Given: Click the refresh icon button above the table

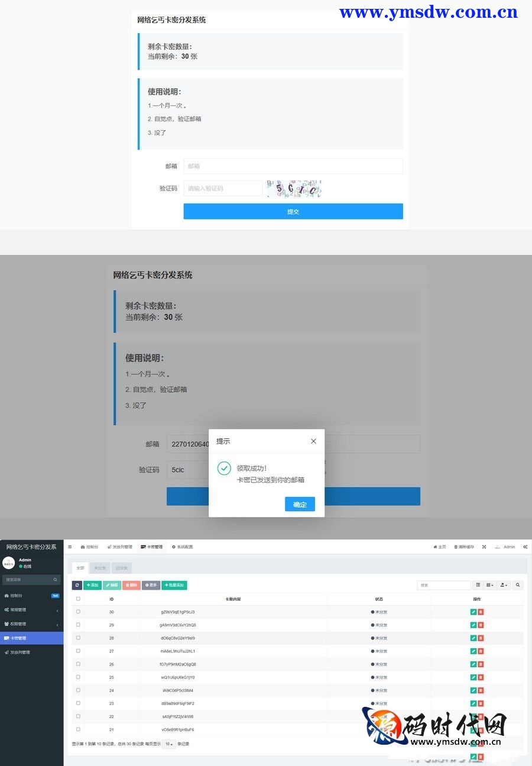Looking at the screenshot, I should click(77, 585).
